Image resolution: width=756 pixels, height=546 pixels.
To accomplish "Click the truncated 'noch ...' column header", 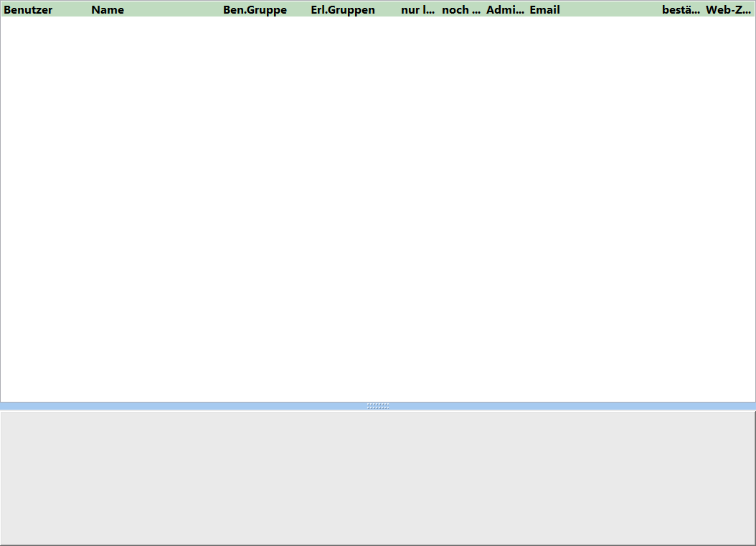I will (460, 10).
